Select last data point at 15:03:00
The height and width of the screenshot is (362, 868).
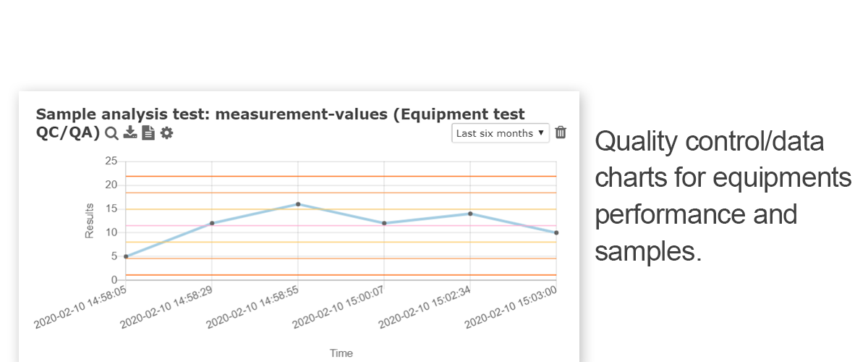[x=556, y=232]
